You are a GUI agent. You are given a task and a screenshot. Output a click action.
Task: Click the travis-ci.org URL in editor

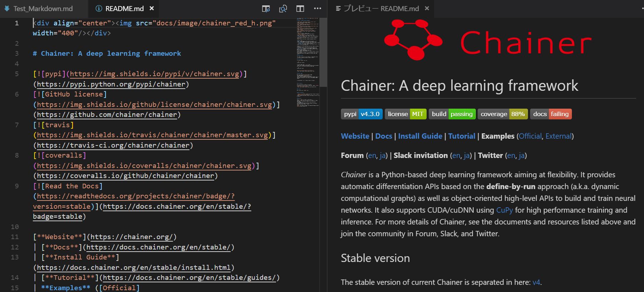[x=113, y=145]
